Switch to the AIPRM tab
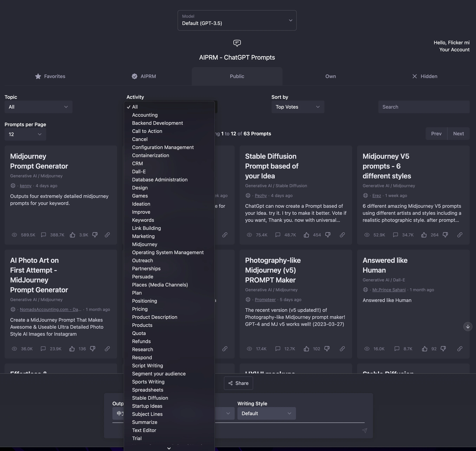 pyautogui.click(x=144, y=76)
